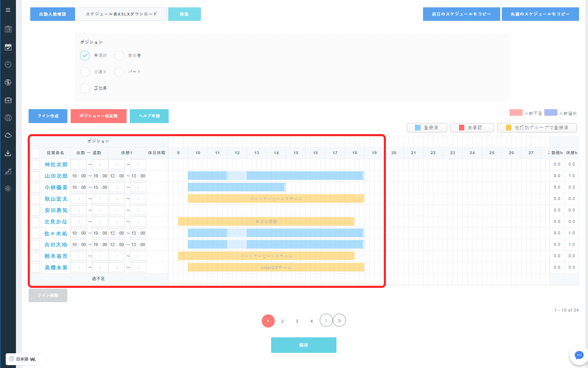The image size is (588, 368).
Task: Go to page 2 in pagination
Action: click(282, 321)
